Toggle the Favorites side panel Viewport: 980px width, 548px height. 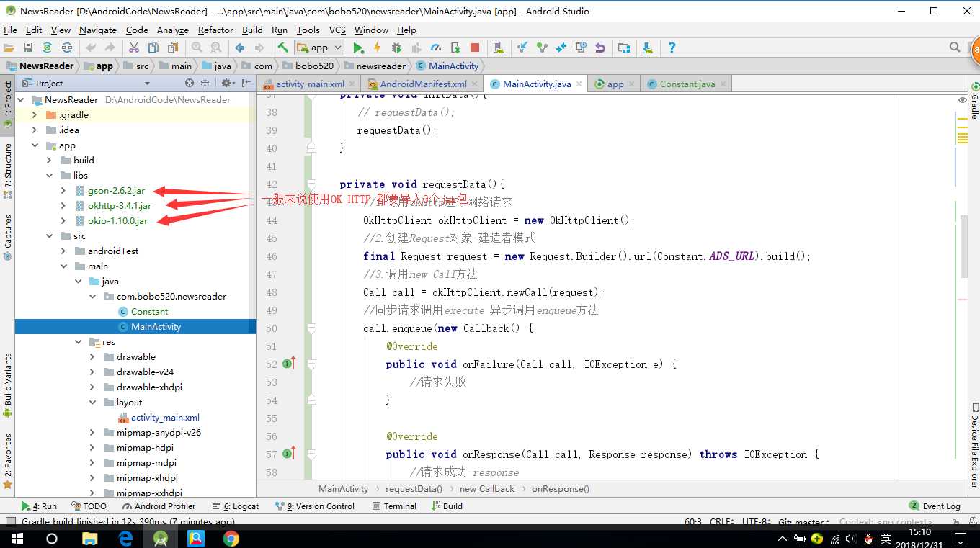[x=7, y=461]
